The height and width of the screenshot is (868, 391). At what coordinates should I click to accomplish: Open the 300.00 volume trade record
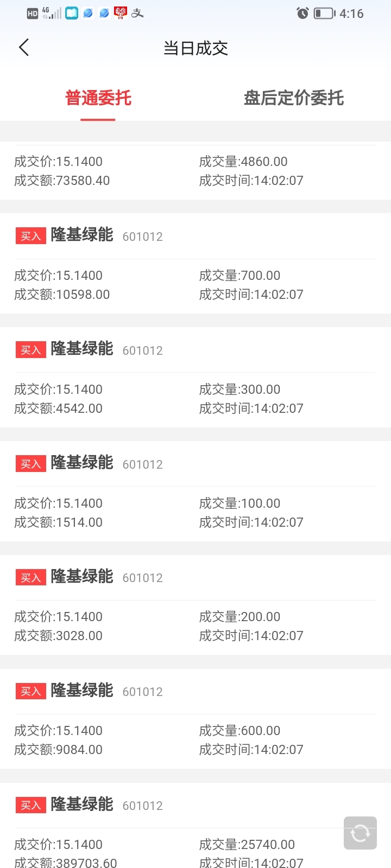point(195,377)
